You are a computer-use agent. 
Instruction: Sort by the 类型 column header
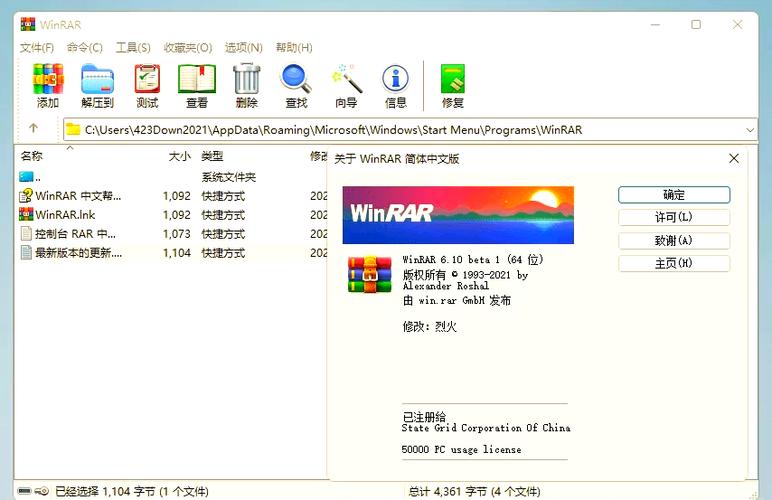pyautogui.click(x=212, y=156)
